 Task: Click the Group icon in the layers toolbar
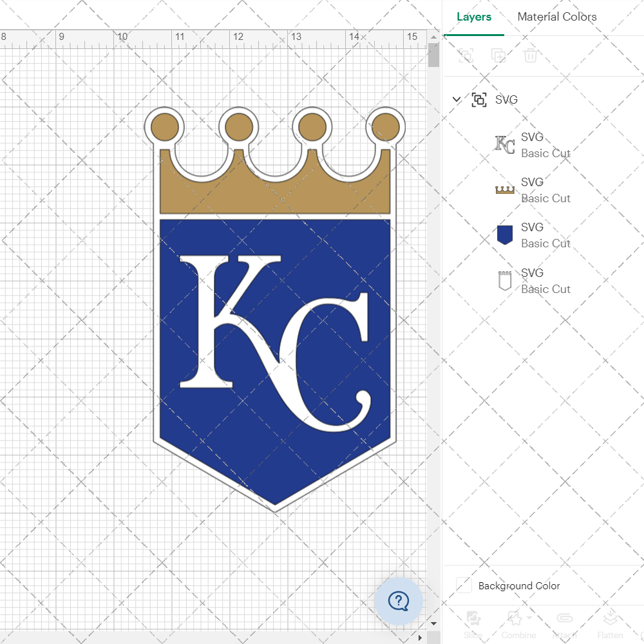(x=466, y=55)
